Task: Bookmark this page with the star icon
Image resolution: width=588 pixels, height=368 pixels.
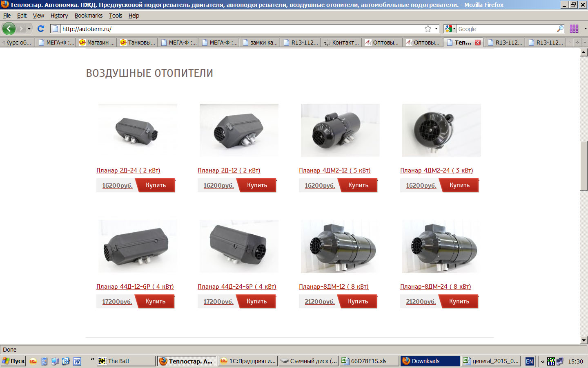Action: point(428,29)
